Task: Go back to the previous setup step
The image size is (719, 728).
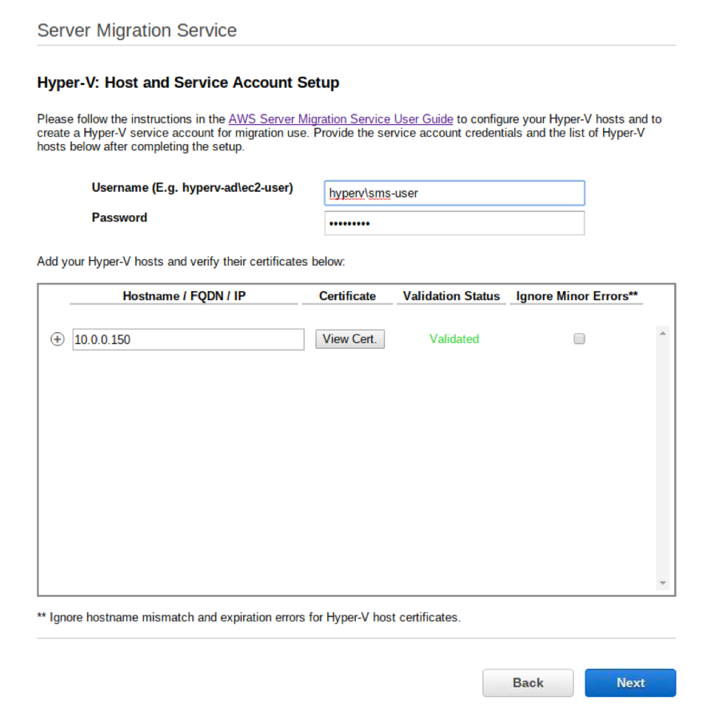Action: point(528,682)
